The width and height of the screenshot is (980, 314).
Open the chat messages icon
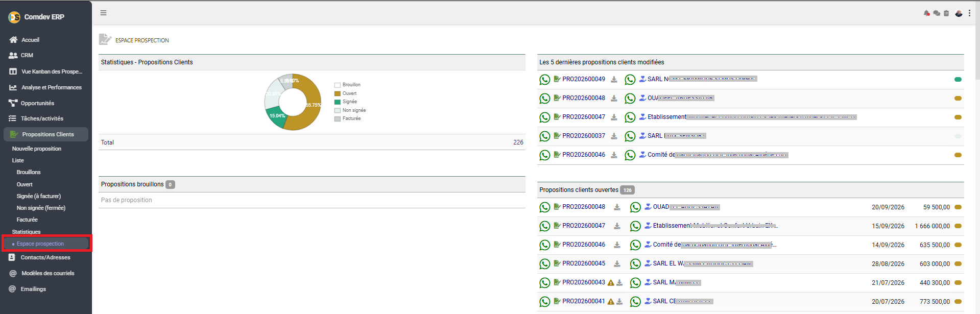pos(937,13)
